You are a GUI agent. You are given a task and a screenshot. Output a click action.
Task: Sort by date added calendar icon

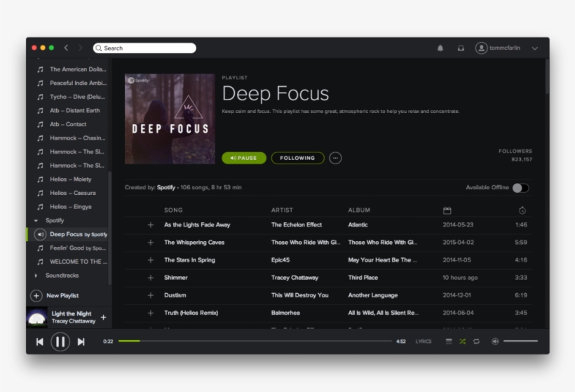coord(447,210)
